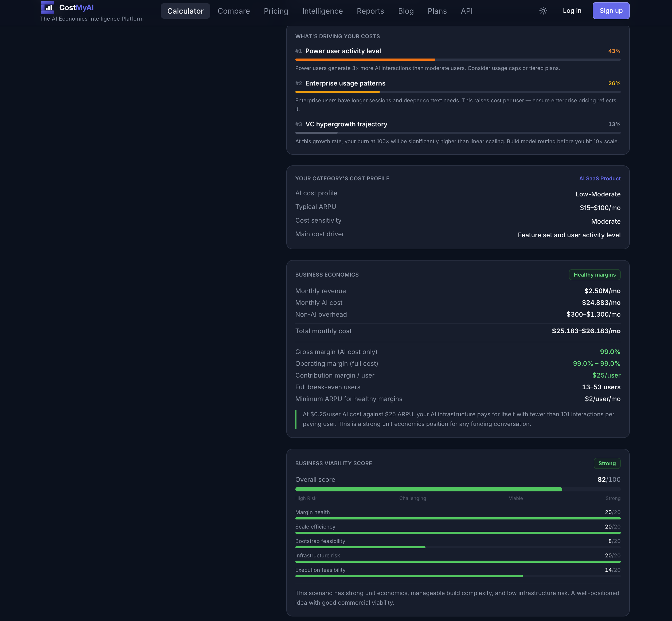The width and height of the screenshot is (672, 621).
Task: Click the "82/100" overall score value
Action: point(608,480)
